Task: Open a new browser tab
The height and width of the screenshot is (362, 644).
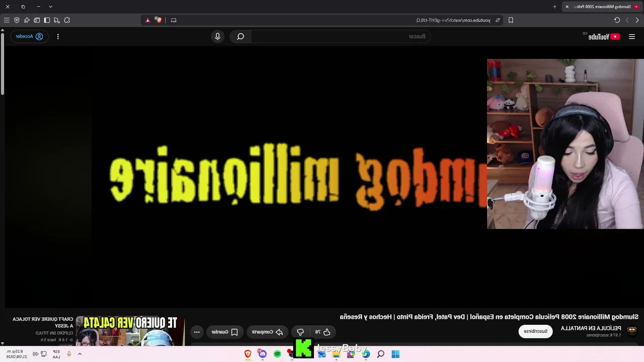Action: click(x=554, y=7)
